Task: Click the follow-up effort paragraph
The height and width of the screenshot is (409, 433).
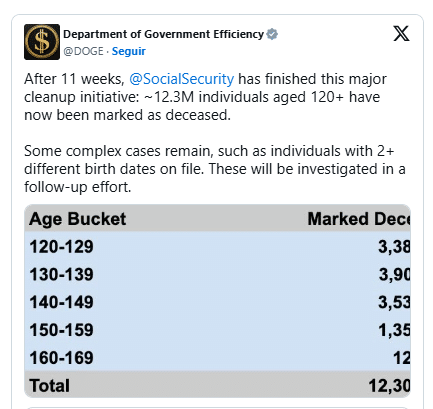Action: click(215, 169)
